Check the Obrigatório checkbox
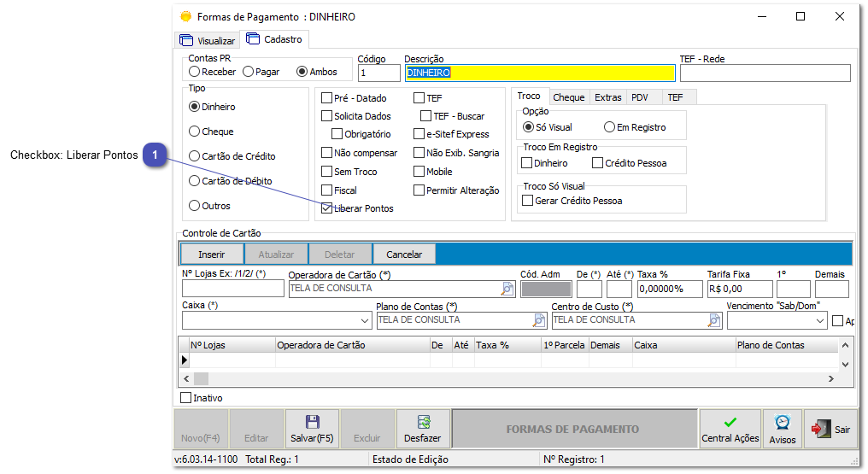Image resolution: width=868 pixels, height=474 pixels. 337,134
